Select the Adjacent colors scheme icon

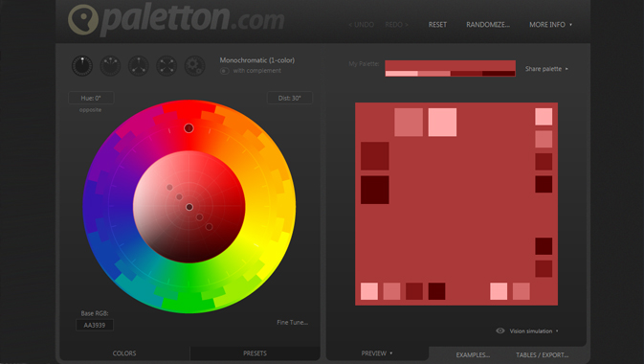coord(110,66)
